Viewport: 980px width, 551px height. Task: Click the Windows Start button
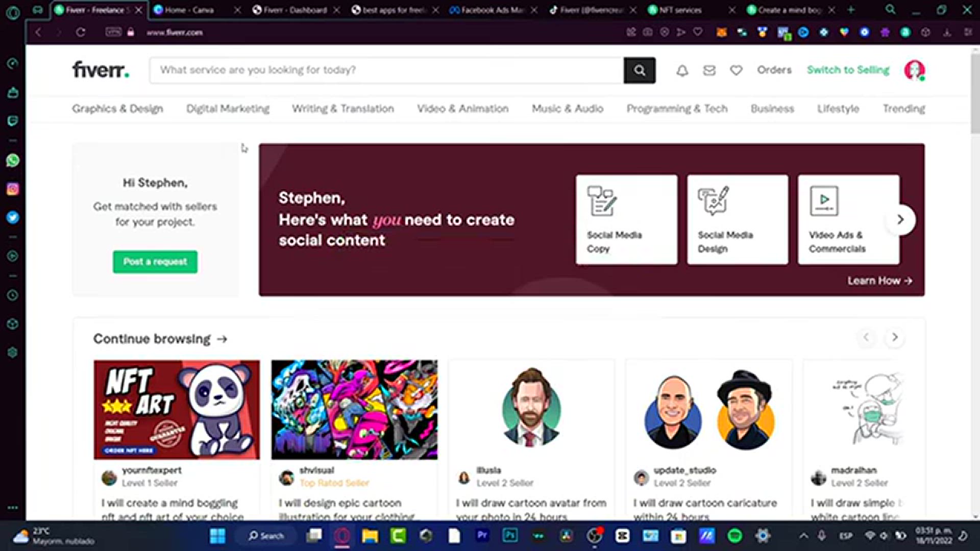tap(217, 536)
